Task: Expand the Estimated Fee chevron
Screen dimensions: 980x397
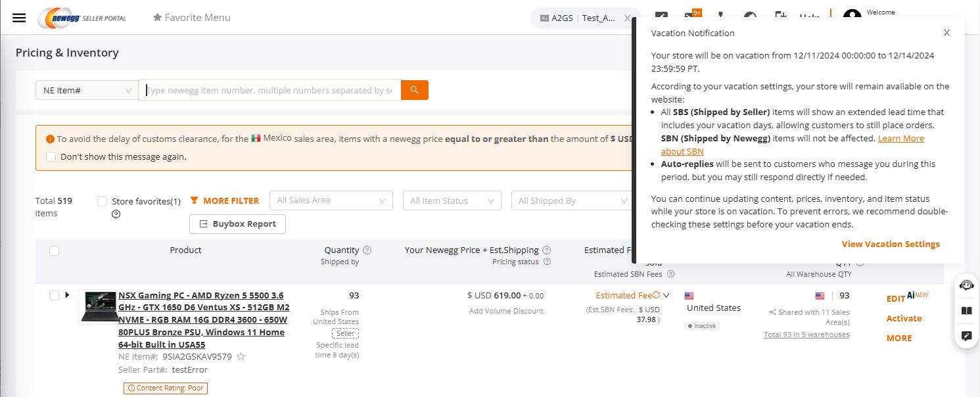Action: pyautogui.click(x=666, y=295)
